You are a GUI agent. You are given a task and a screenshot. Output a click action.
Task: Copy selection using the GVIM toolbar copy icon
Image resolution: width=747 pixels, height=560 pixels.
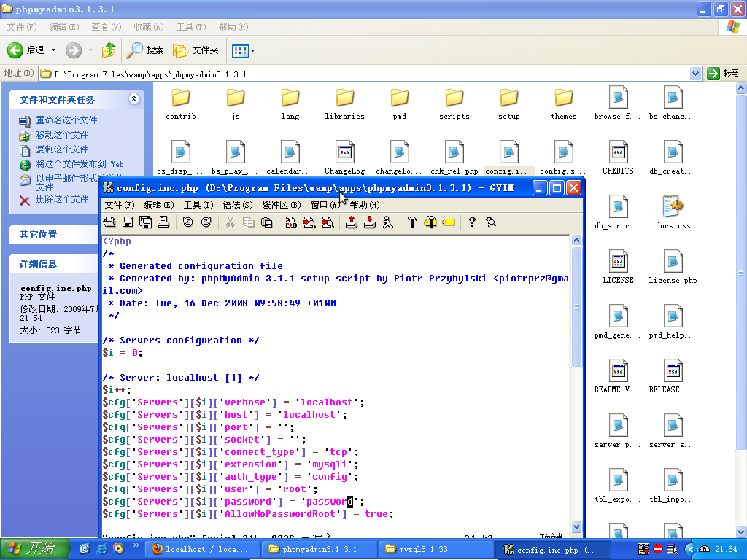248,222
